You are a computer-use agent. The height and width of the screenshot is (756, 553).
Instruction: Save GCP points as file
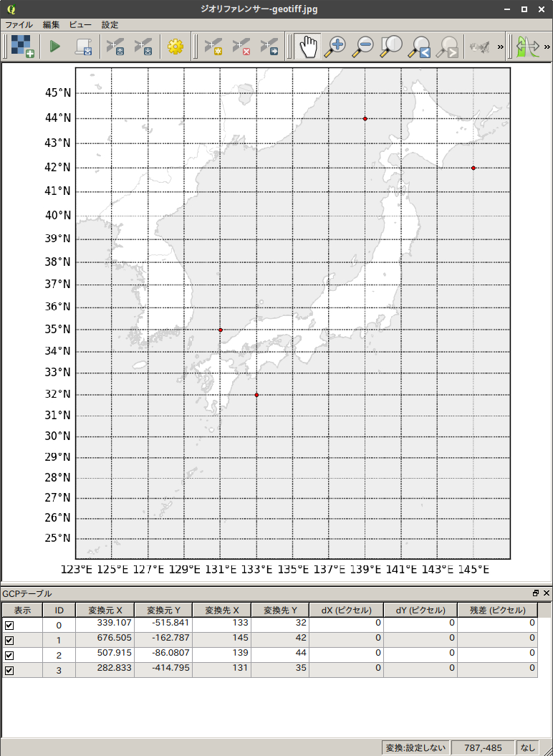144,47
